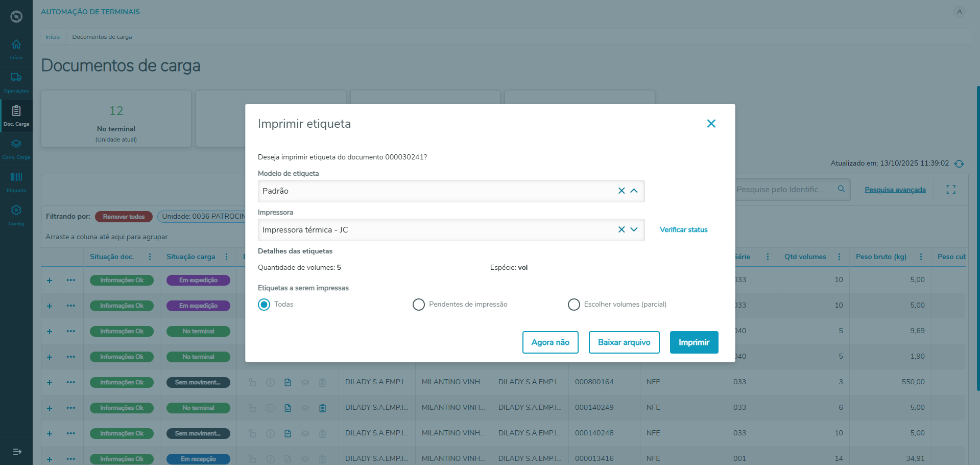
Task: Expand the Impressora dropdown
Action: [634, 229]
